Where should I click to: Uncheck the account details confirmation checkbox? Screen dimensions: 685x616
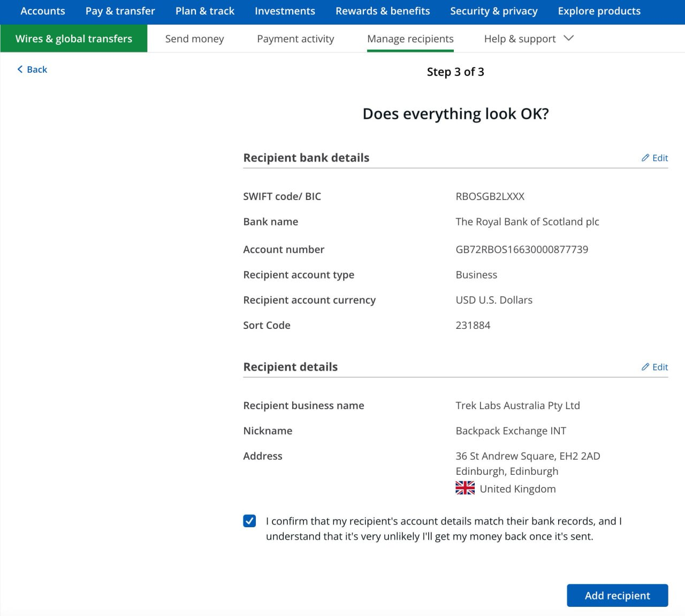click(249, 521)
